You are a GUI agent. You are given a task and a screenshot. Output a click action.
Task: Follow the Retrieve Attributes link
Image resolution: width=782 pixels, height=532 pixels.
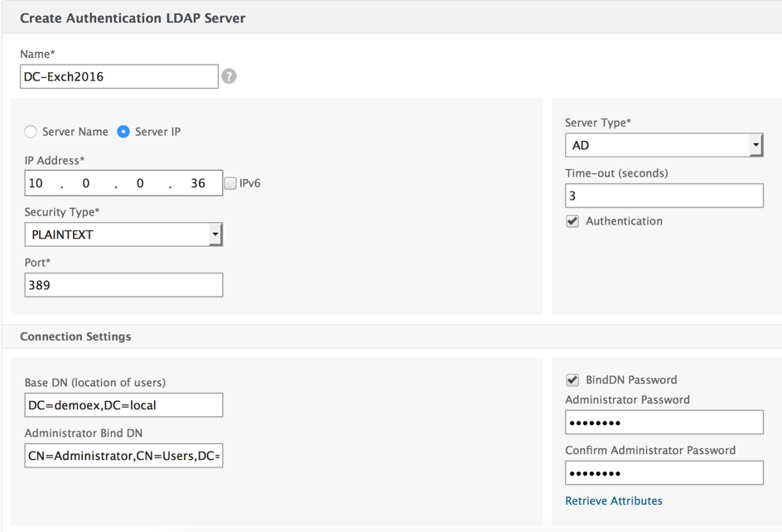[x=613, y=501]
